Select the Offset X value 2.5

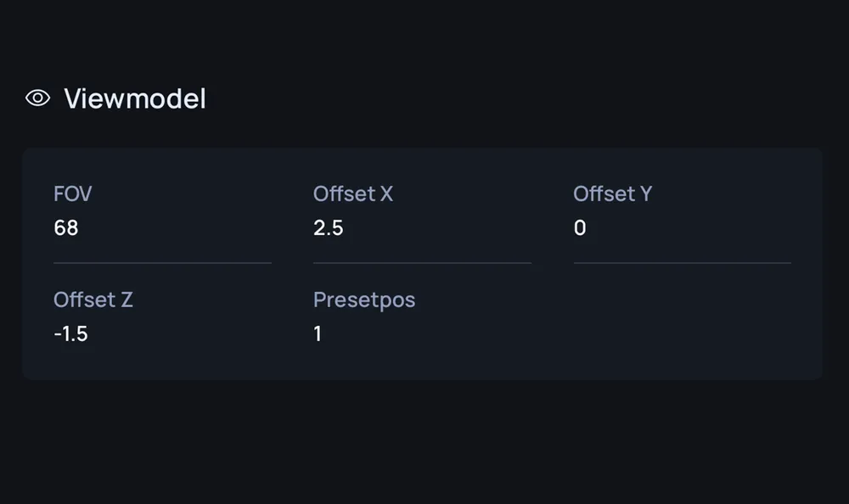[328, 228]
